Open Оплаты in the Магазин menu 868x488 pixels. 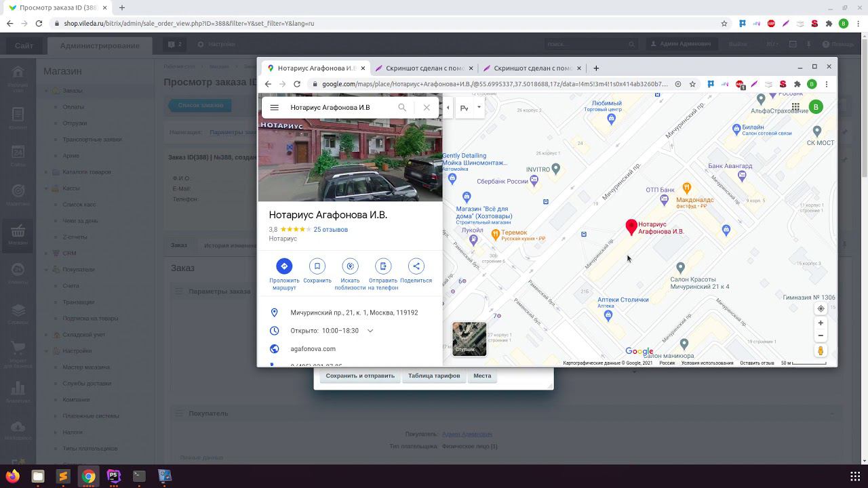[73, 107]
